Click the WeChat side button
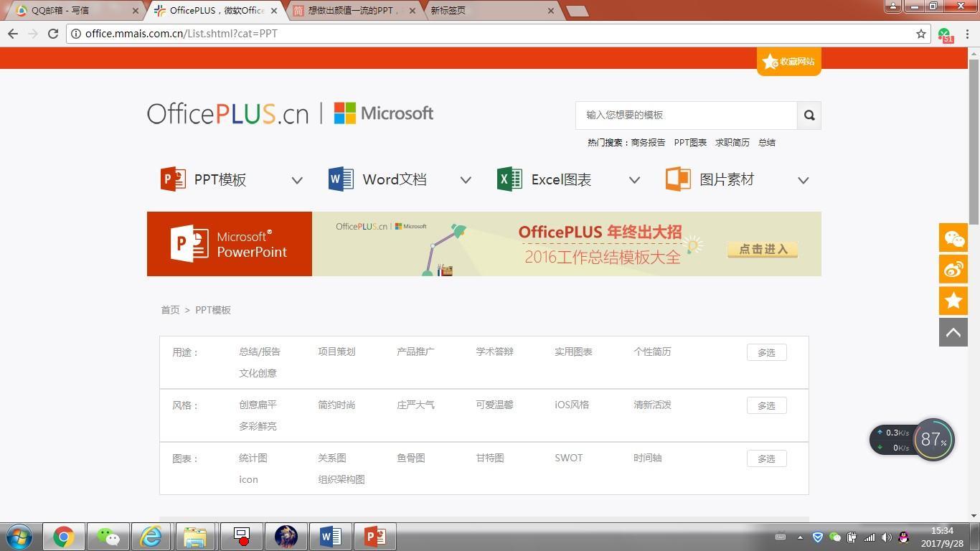Image resolution: width=980 pixels, height=551 pixels. tap(953, 237)
